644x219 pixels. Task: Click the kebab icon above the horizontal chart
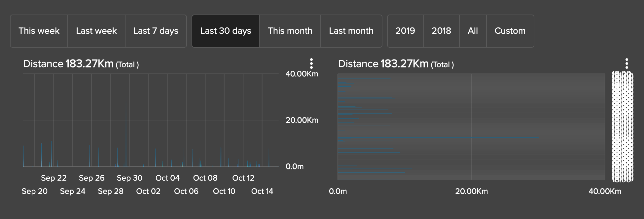coord(626,63)
